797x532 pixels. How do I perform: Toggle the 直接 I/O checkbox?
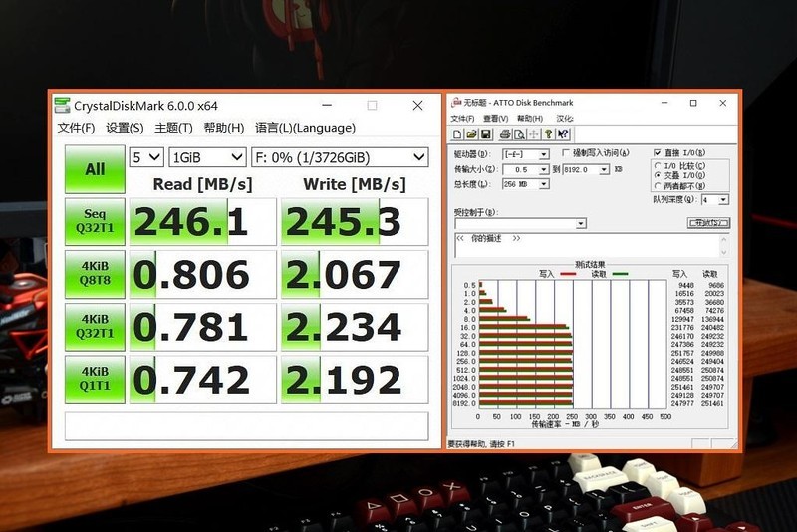pos(658,152)
